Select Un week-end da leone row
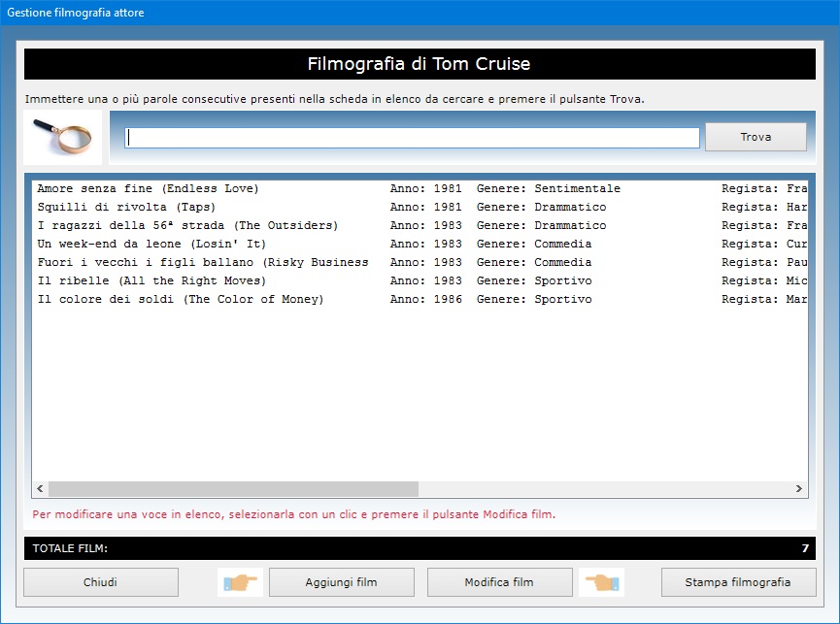The width and height of the screenshot is (840, 624). point(420,244)
